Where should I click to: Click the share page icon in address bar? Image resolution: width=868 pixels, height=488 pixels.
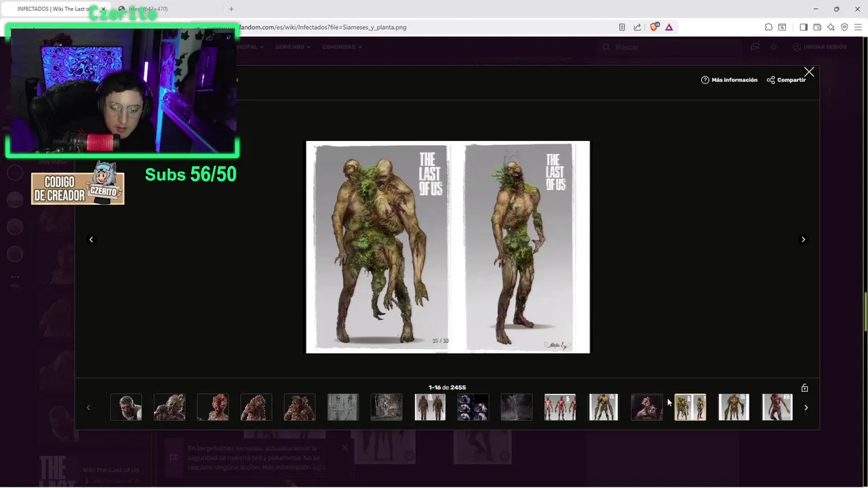637,27
